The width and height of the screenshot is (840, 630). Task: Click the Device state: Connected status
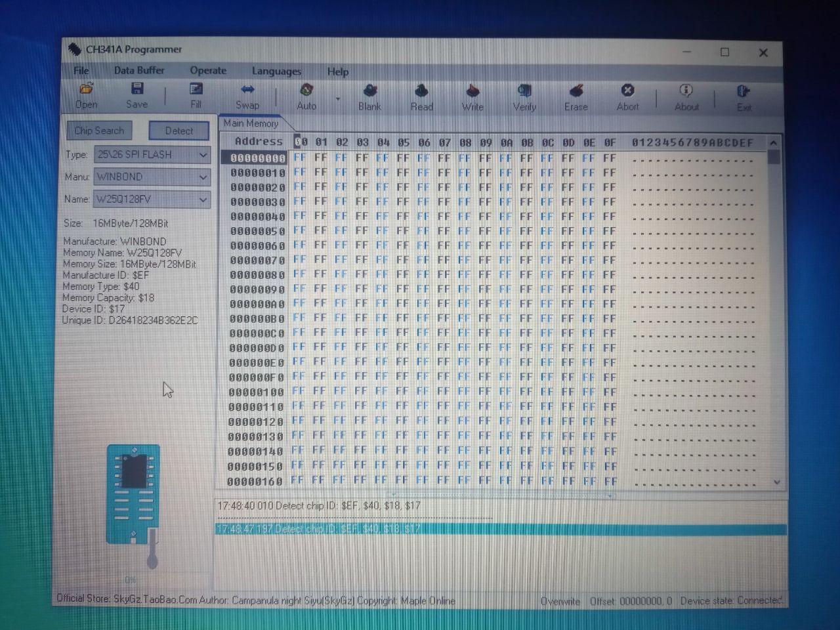pyautogui.click(x=731, y=600)
